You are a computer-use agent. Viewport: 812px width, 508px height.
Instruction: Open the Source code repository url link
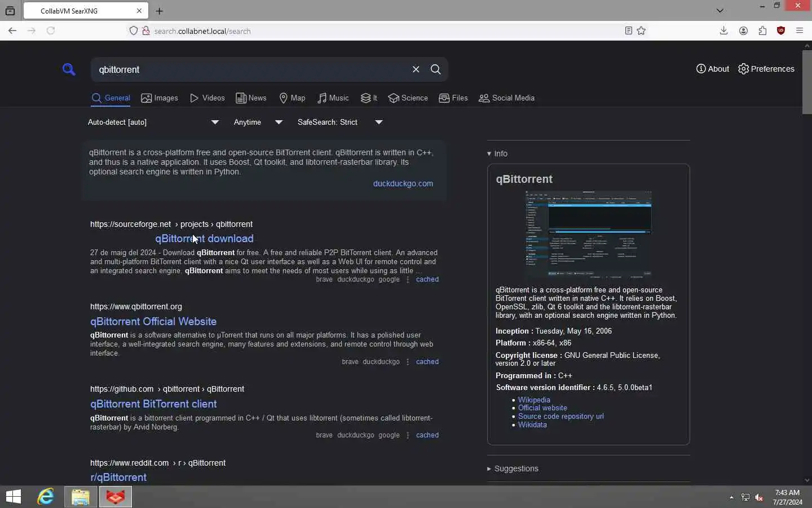561,417
